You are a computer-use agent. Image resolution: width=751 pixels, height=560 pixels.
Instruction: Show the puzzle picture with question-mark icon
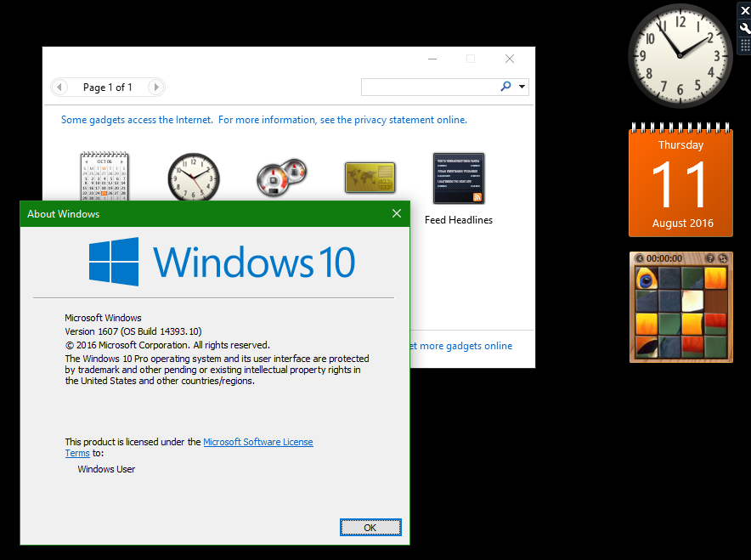710,258
